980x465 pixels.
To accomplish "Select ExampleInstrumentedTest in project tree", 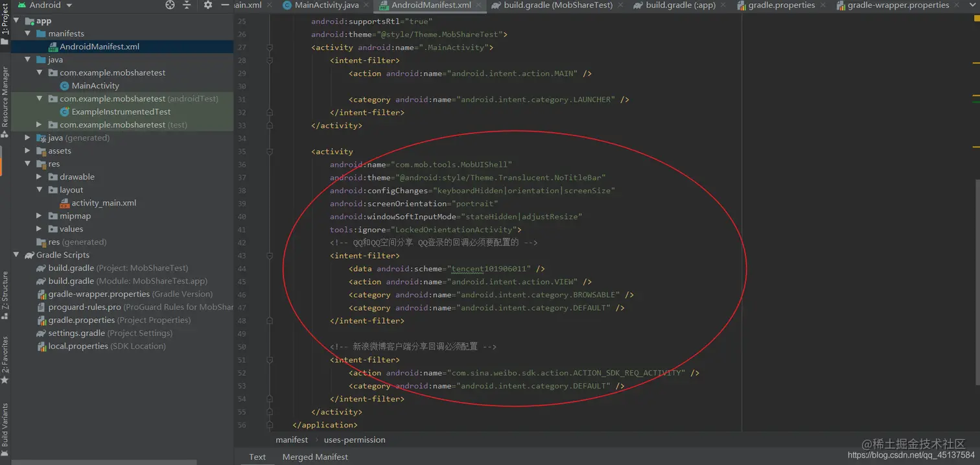I will point(122,112).
